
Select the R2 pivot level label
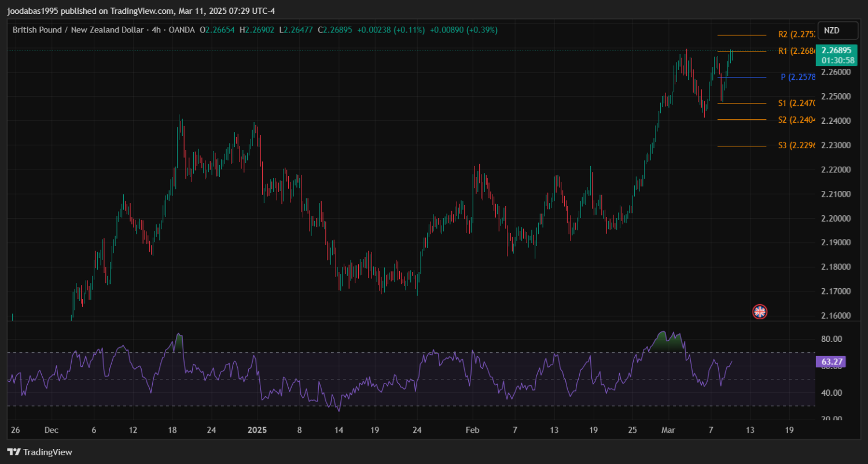click(797, 35)
